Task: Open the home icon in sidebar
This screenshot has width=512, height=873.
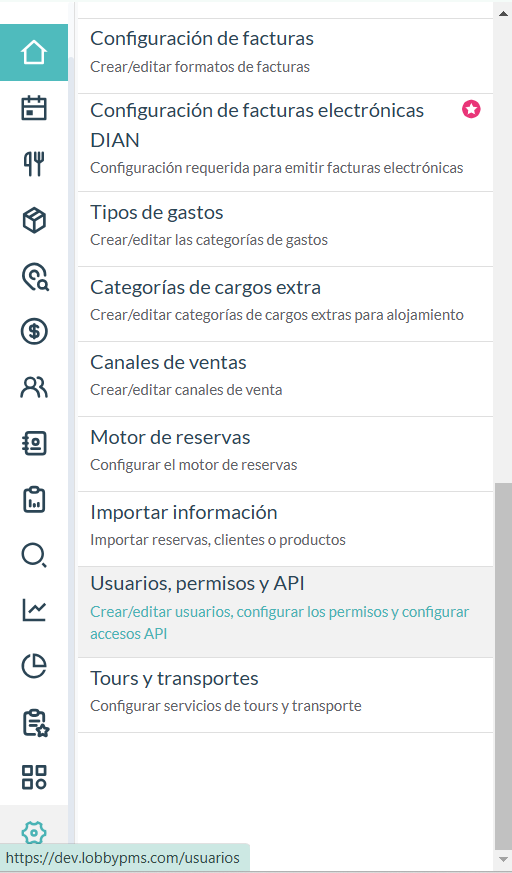Action: [34, 52]
